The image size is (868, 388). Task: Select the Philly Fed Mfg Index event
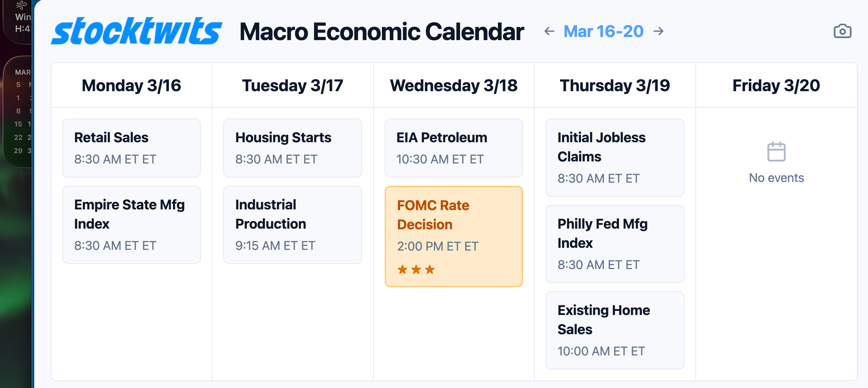pyautogui.click(x=615, y=244)
